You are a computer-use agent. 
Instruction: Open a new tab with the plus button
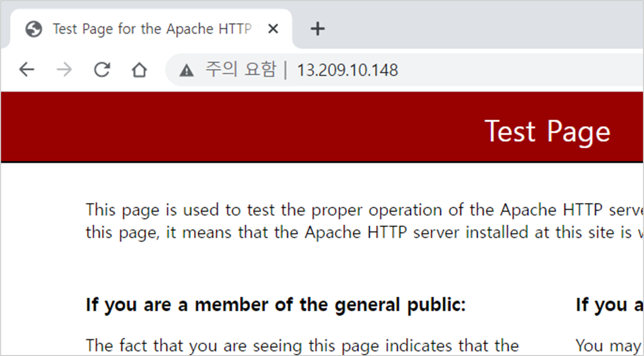[x=318, y=29]
